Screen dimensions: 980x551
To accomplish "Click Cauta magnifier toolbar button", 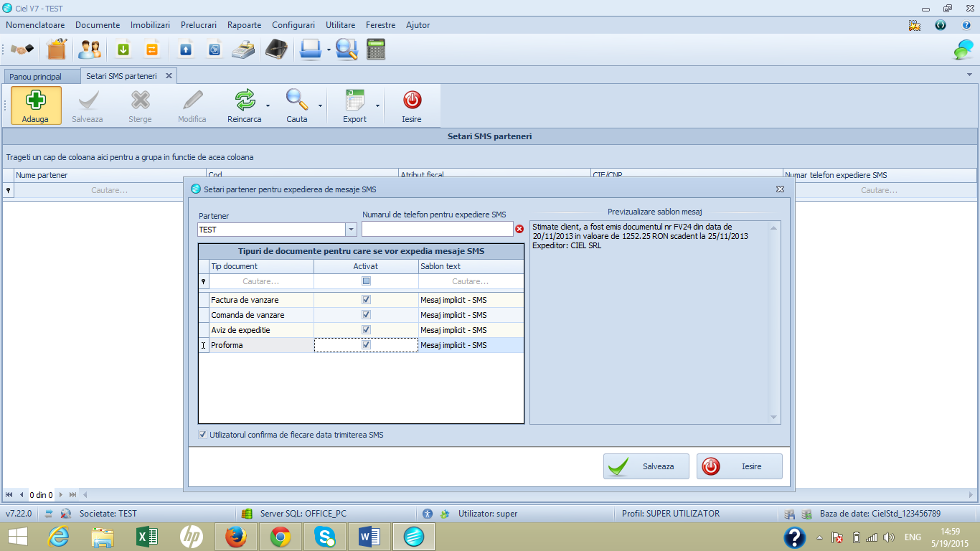I will coord(297,106).
